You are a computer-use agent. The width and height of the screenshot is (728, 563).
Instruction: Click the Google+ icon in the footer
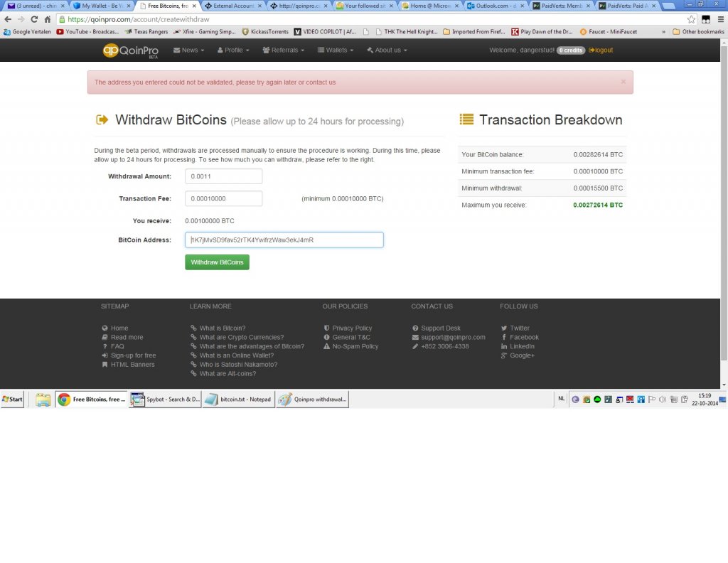[504, 355]
